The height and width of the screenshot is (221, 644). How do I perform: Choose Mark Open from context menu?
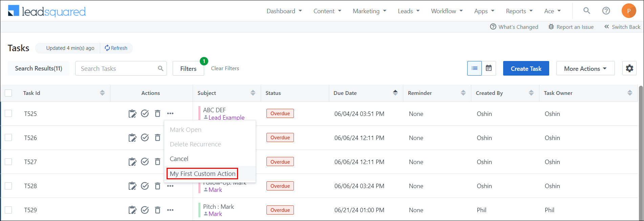210,130
